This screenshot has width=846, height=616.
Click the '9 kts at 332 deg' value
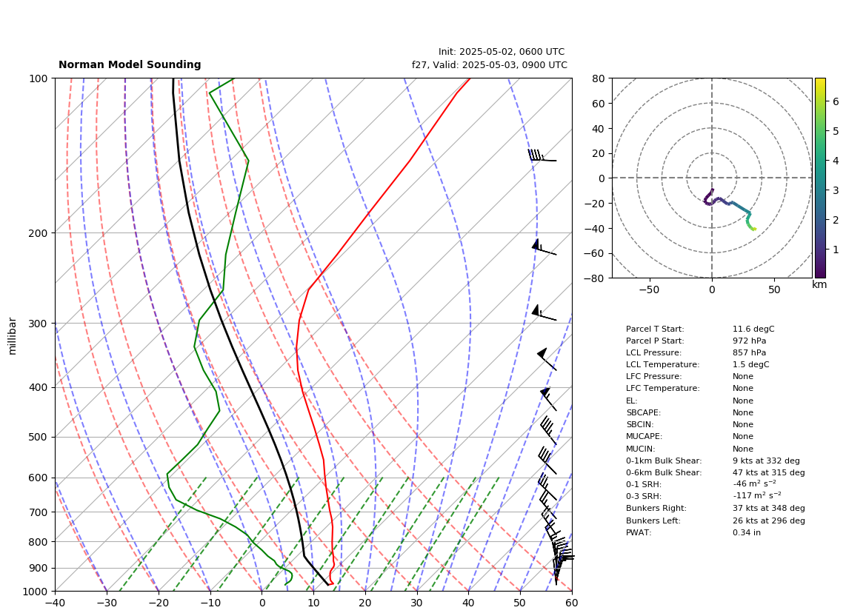coord(766,461)
